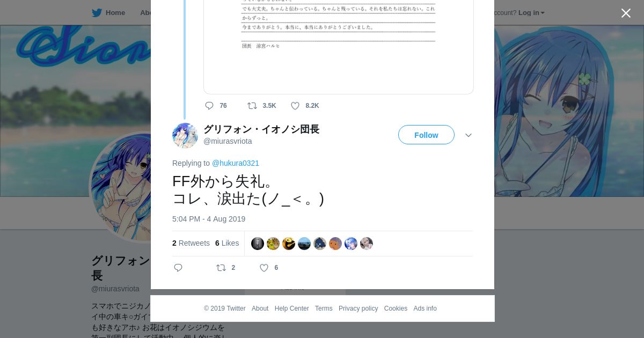Image resolution: width=644 pixels, height=338 pixels.
Task: Follow @miurasvriota
Action: 426,135
